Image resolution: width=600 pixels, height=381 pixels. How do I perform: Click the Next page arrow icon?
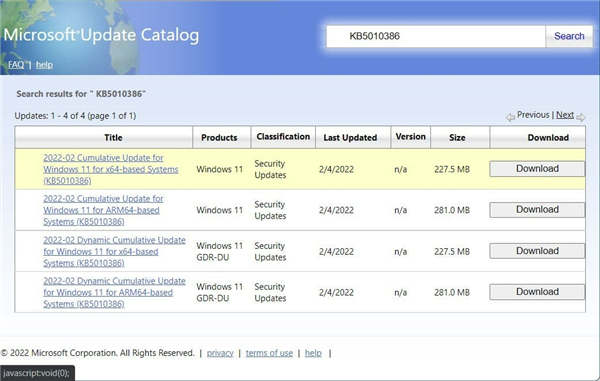click(580, 117)
